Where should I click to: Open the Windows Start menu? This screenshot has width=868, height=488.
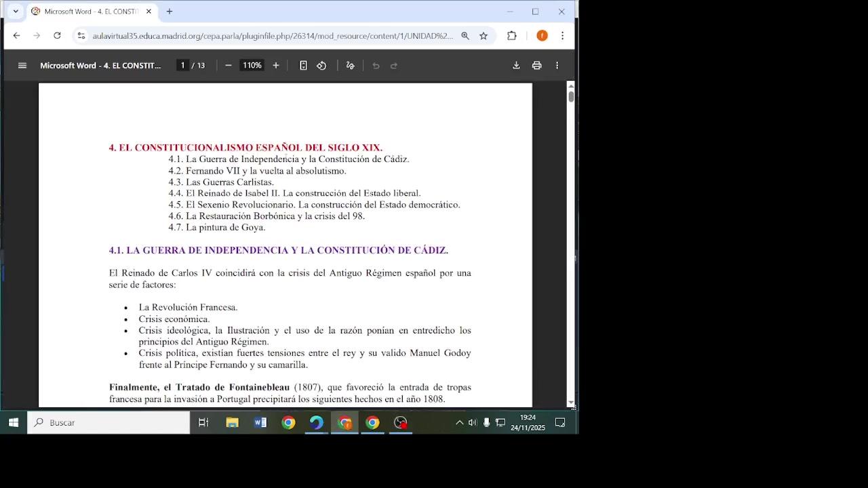pos(14,422)
